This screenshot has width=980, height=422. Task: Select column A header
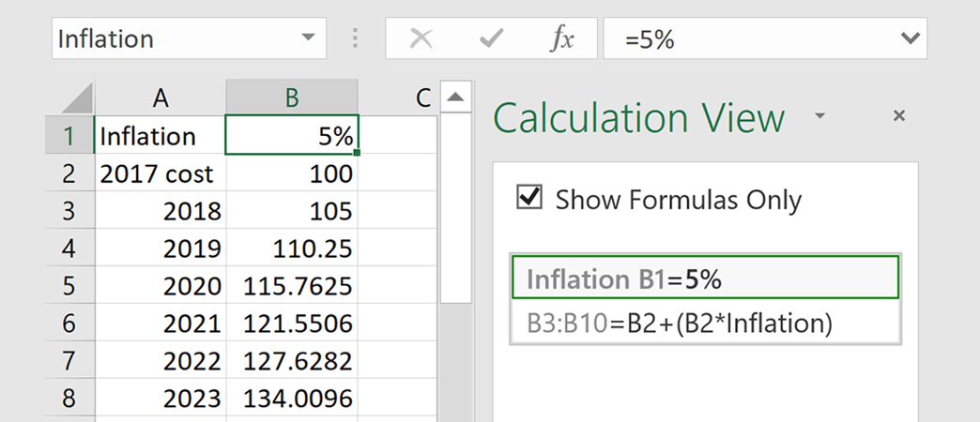click(161, 98)
